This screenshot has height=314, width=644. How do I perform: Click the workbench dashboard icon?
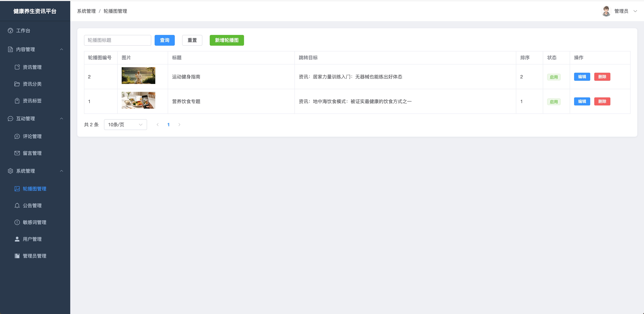(x=10, y=30)
